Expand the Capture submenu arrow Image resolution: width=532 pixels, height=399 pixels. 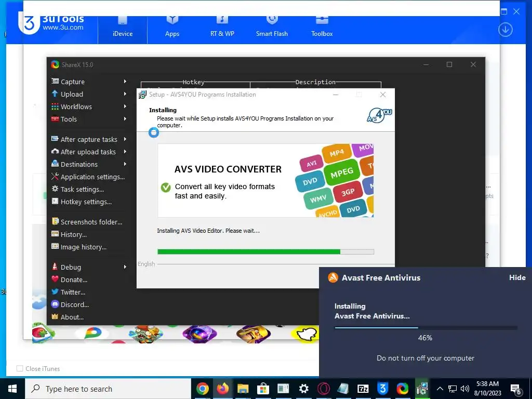click(x=125, y=82)
